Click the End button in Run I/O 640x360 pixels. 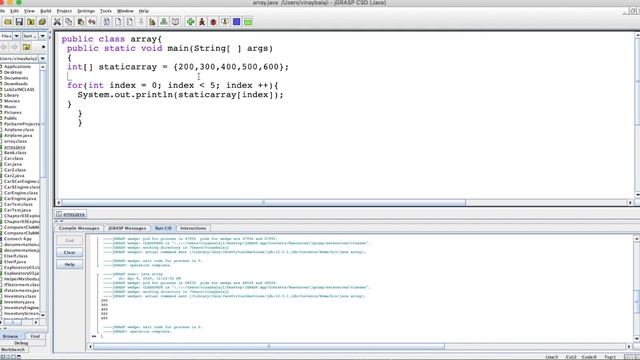(x=69, y=240)
